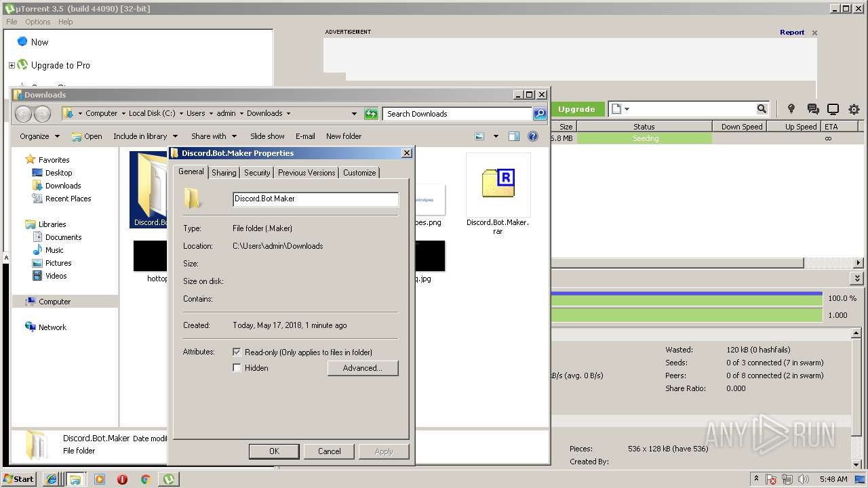
Task: Select Recent Places in navigation pane
Action: (x=68, y=199)
